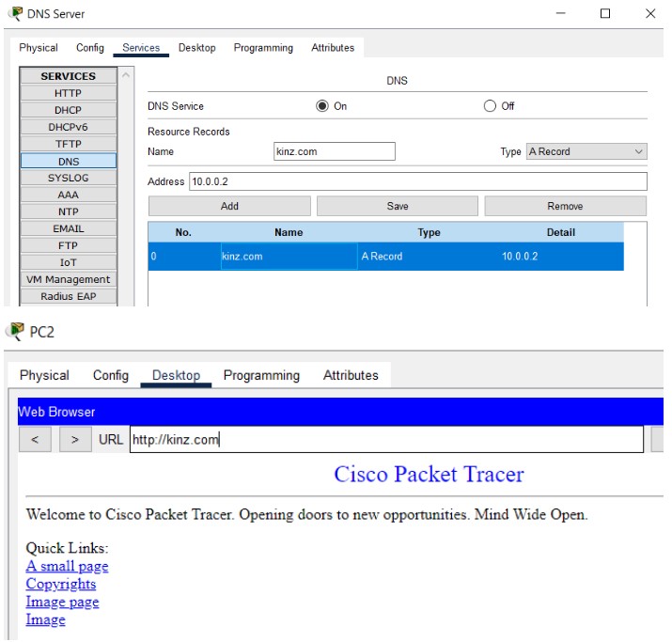Turn DNS Service On
Screen dimensions: 672x642
point(322,106)
